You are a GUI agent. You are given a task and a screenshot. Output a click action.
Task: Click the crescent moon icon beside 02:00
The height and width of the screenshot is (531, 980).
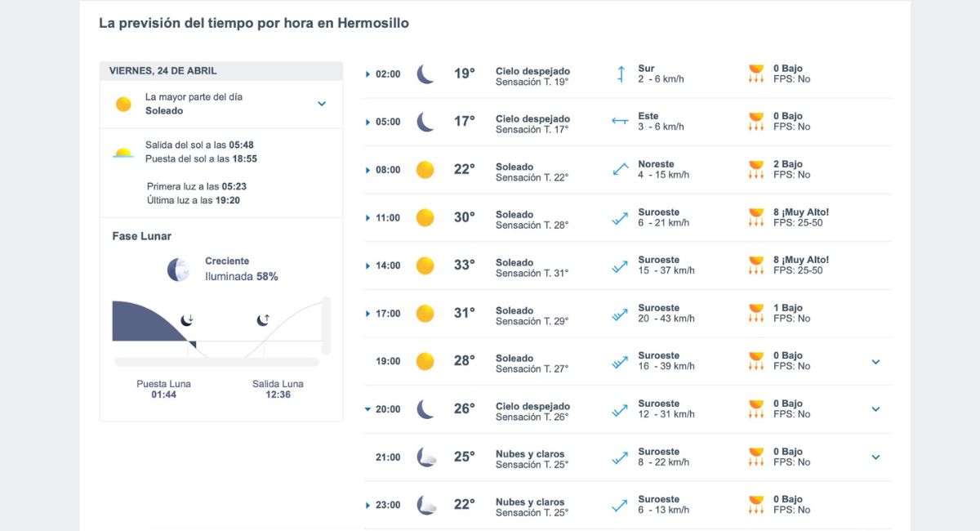pyautogui.click(x=425, y=74)
